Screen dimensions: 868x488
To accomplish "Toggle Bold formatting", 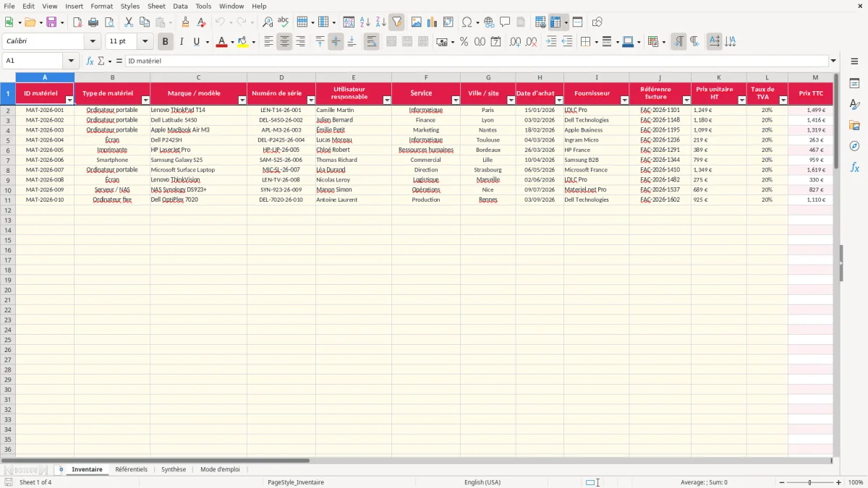I will pos(166,42).
